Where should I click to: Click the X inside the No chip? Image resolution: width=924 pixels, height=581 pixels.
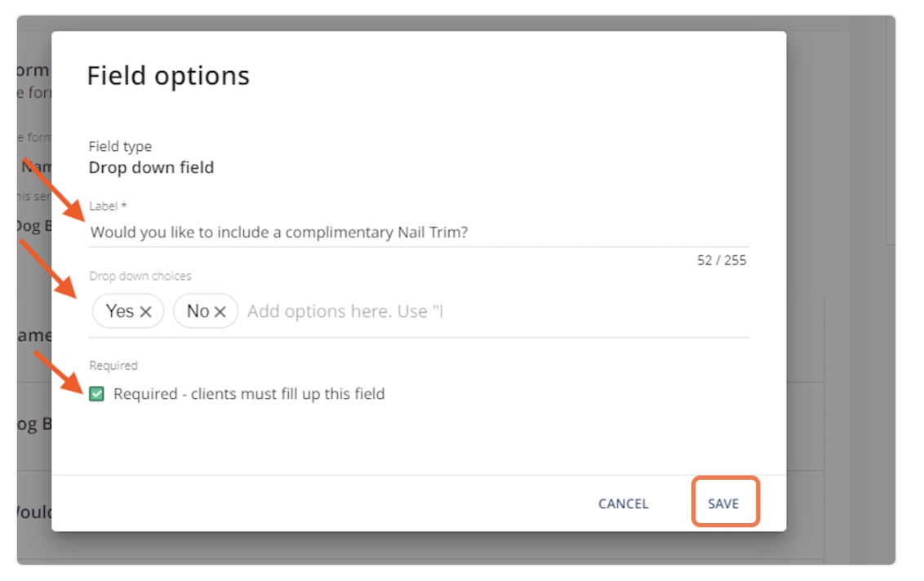pos(219,311)
